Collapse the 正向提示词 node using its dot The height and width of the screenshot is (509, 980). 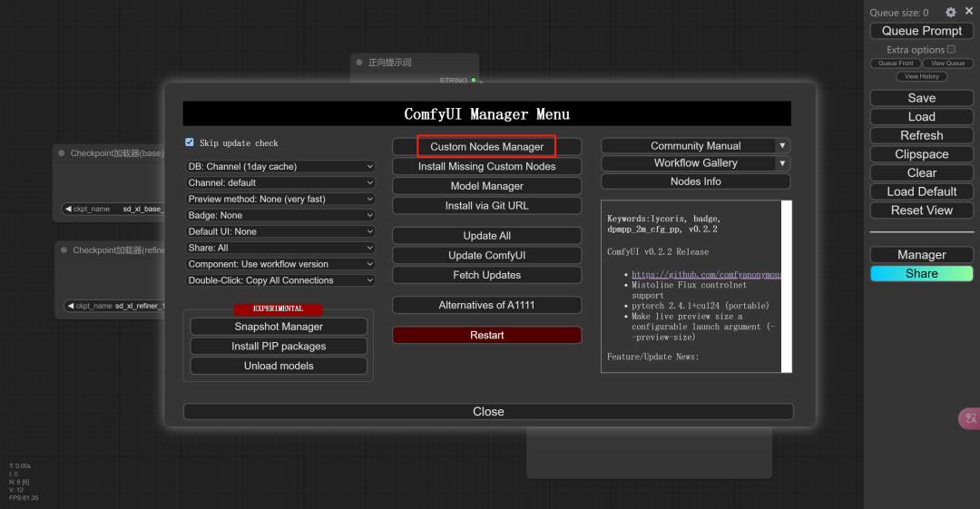click(359, 63)
